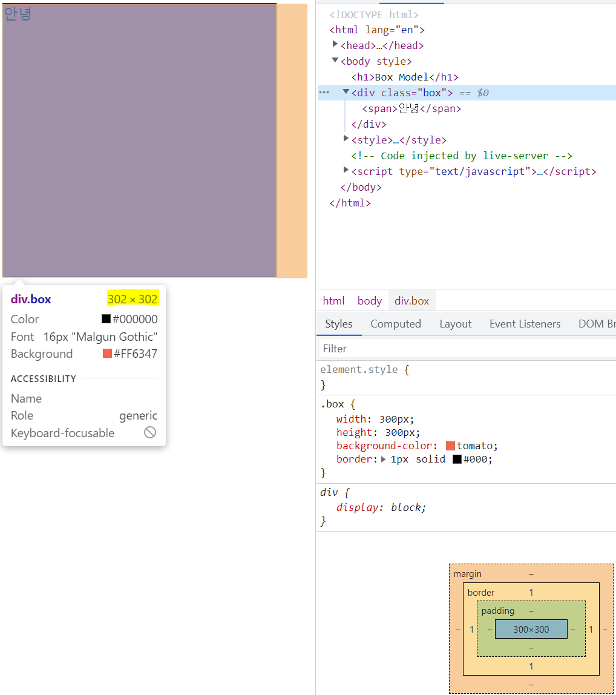Click the border label in box model
The image size is (616, 695).
tap(481, 593)
